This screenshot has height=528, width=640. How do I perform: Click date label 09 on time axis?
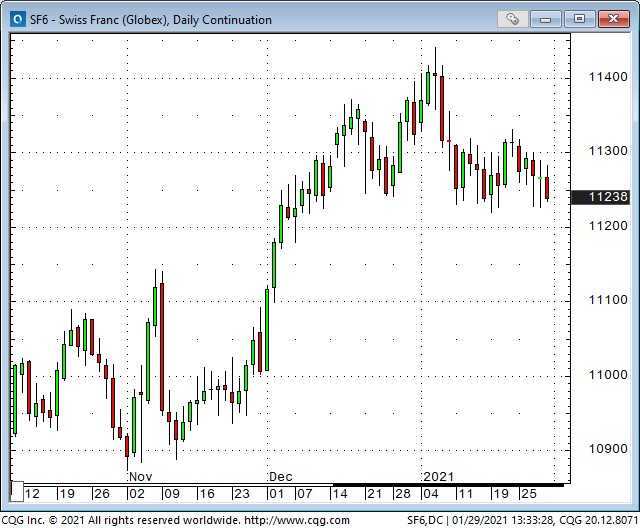pyautogui.click(x=172, y=494)
